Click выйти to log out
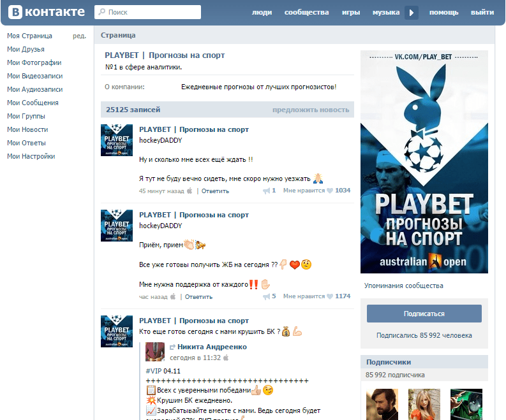This screenshot has height=420, width=506. click(482, 12)
